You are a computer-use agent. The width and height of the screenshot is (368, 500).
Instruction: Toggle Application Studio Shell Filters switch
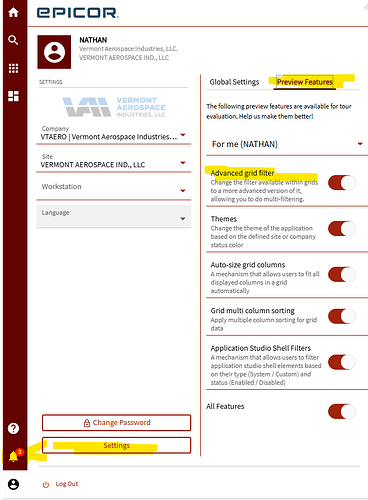point(342,362)
